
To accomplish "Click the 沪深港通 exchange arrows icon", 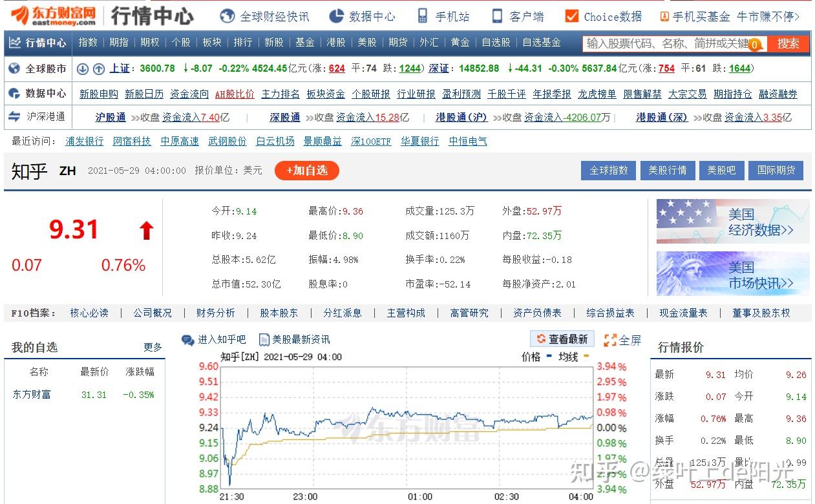I will [x=15, y=117].
